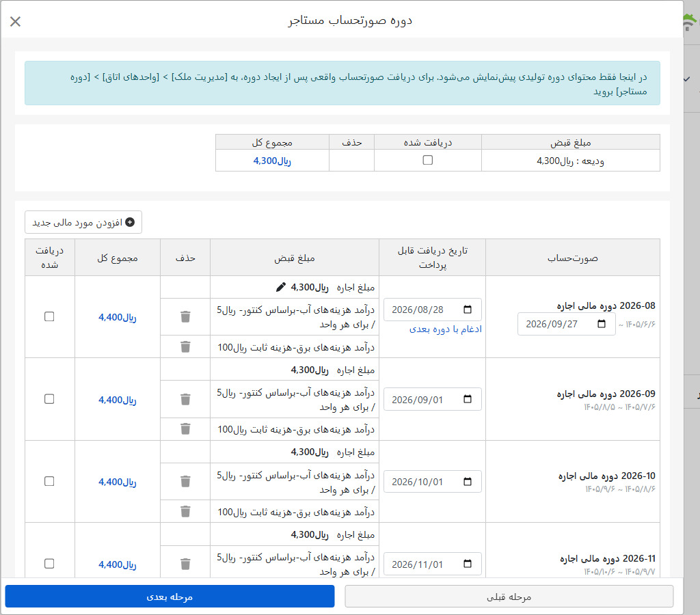700x615 pixels.
Task: Select the 2026-08 دوره مالی اجاره title
Action: pos(606,305)
